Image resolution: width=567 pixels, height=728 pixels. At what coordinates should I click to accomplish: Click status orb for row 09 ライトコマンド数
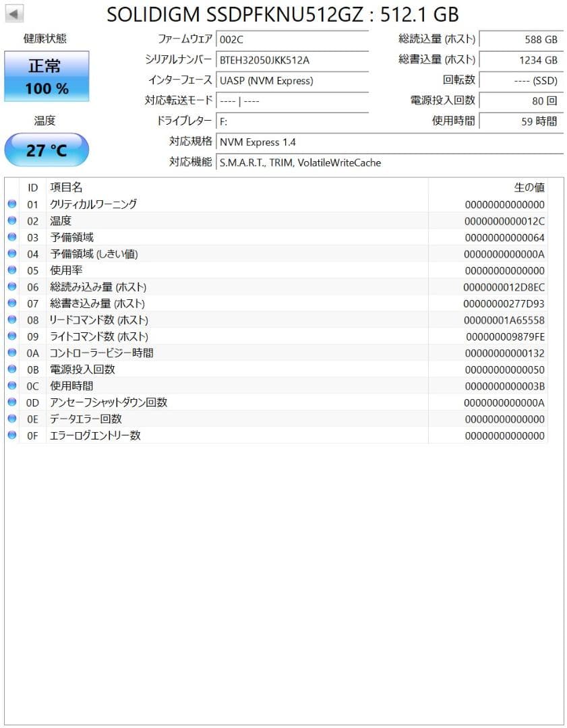[x=12, y=336]
